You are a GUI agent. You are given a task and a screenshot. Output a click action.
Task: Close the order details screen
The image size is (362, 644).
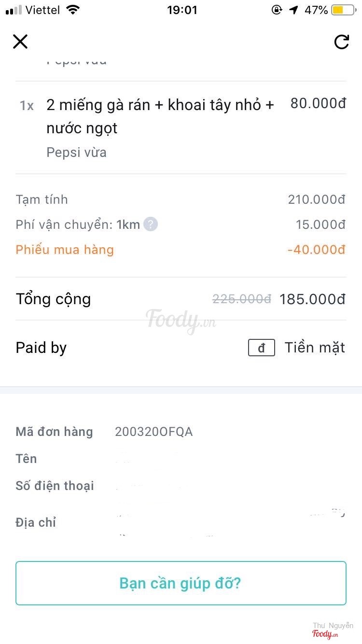tap(20, 42)
